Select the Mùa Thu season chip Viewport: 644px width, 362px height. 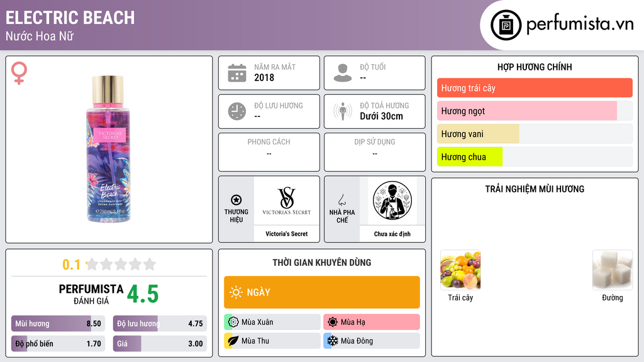pyautogui.click(x=272, y=341)
